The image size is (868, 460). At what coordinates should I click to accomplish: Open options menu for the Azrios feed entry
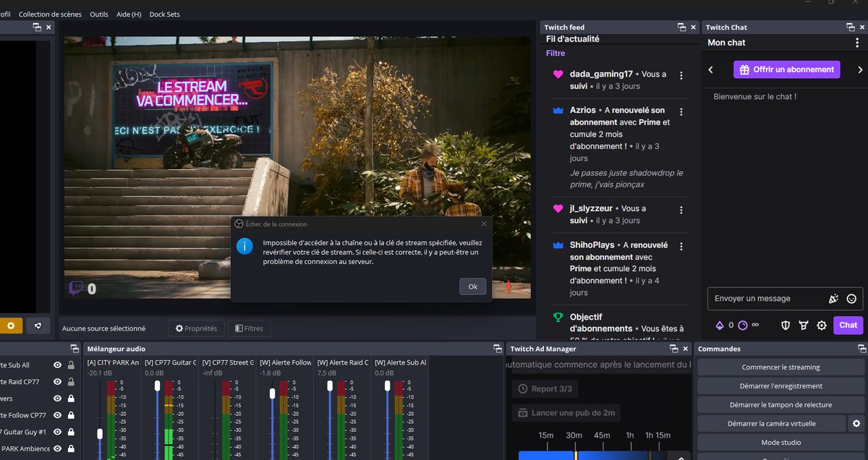(681, 111)
